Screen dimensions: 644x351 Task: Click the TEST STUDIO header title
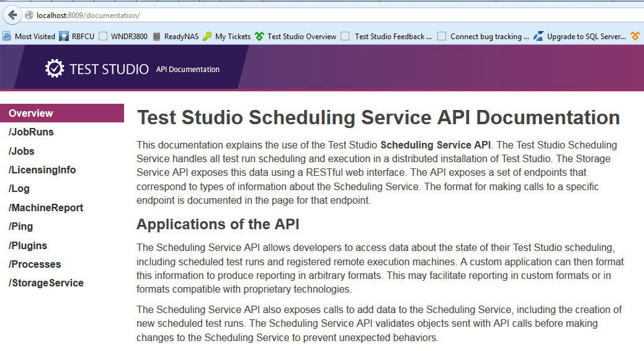coord(109,69)
